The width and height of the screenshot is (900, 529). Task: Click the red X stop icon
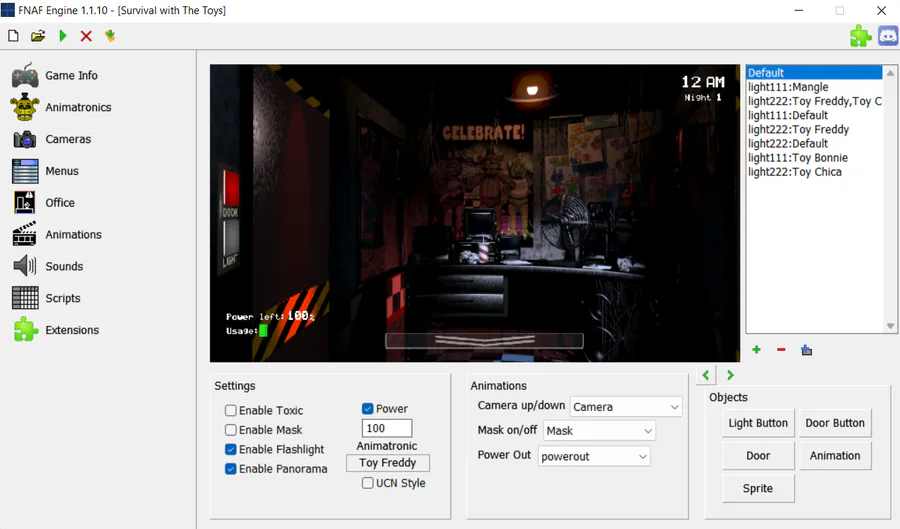pyautogui.click(x=86, y=36)
